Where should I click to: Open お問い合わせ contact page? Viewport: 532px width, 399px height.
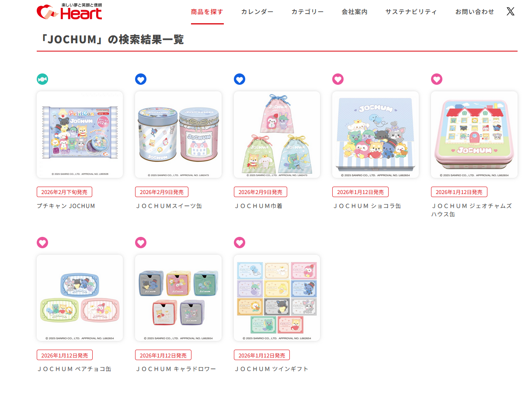click(475, 12)
